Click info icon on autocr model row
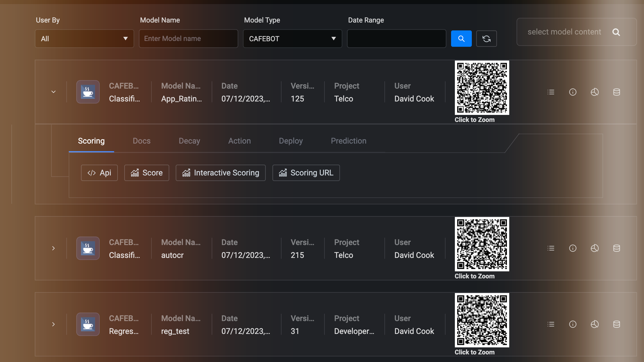Viewport: 644px width, 362px height. click(572, 248)
